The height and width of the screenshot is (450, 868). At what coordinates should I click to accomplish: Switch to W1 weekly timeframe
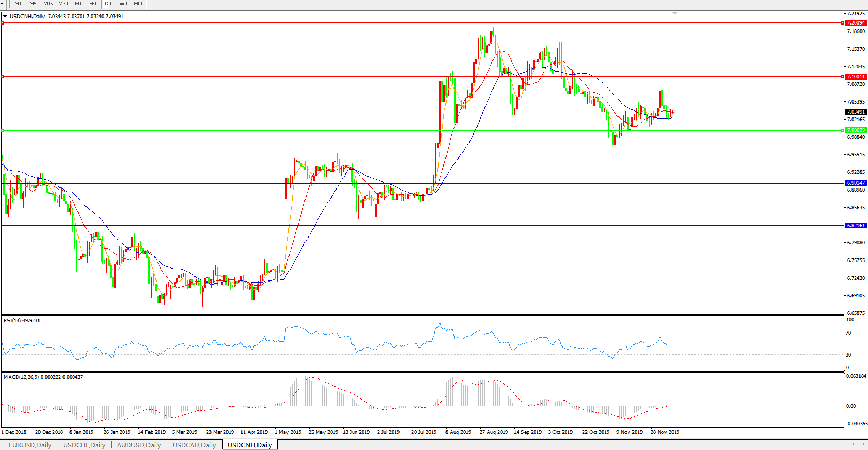pyautogui.click(x=123, y=4)
